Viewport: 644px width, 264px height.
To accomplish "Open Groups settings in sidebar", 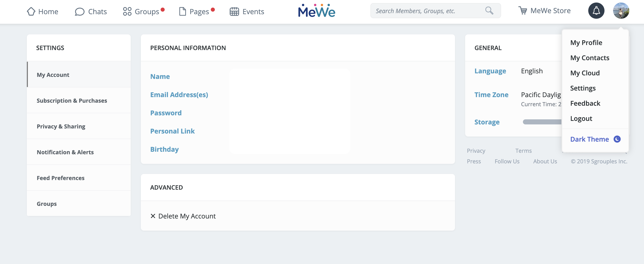I will [79, 204].
